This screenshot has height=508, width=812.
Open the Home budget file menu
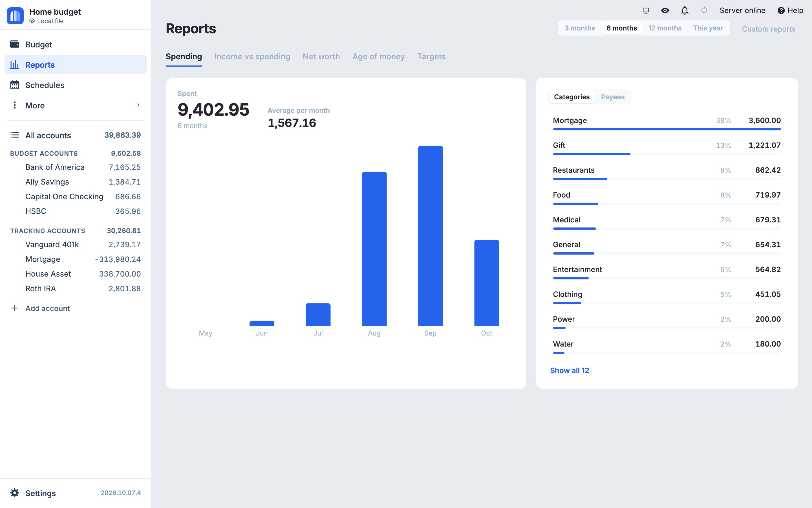pos(55,12)
